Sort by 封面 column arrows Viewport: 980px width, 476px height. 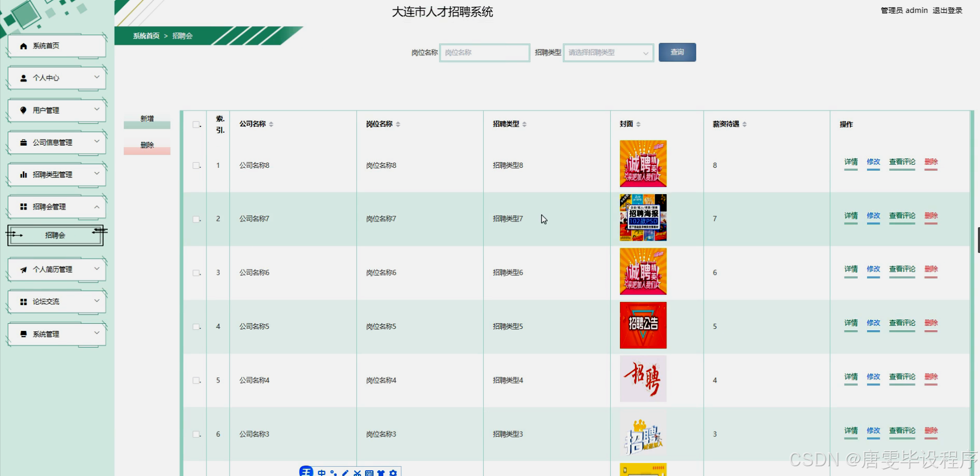pyautogui.click(x=639, y=124)
